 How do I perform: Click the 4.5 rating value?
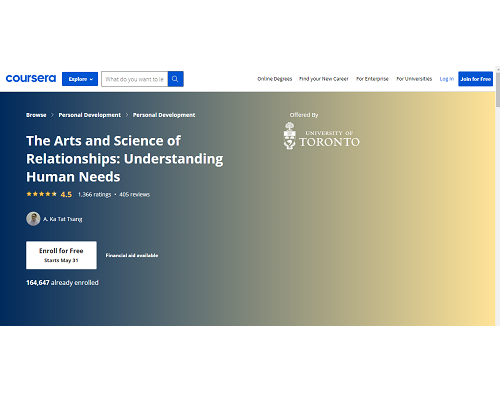coord(66,195)
